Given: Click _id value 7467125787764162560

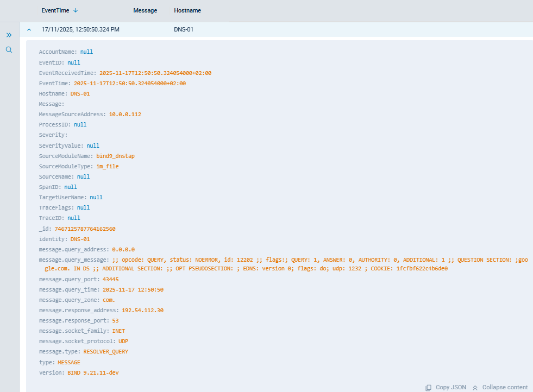Looking at the screenshot, I should [85, 229].
